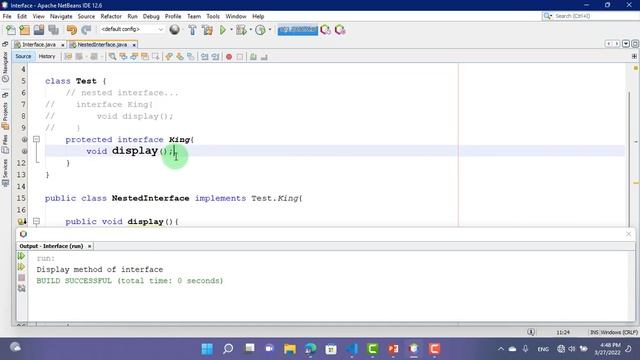Toggle Highlight Search in editor toolbar
This screenshot has height=360, width=640.
point(145,57)
